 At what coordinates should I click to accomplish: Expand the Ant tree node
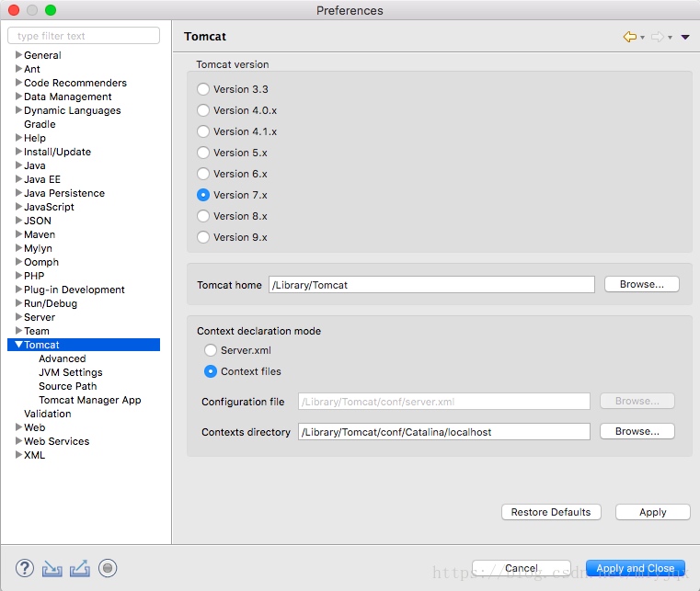[18, 69]
